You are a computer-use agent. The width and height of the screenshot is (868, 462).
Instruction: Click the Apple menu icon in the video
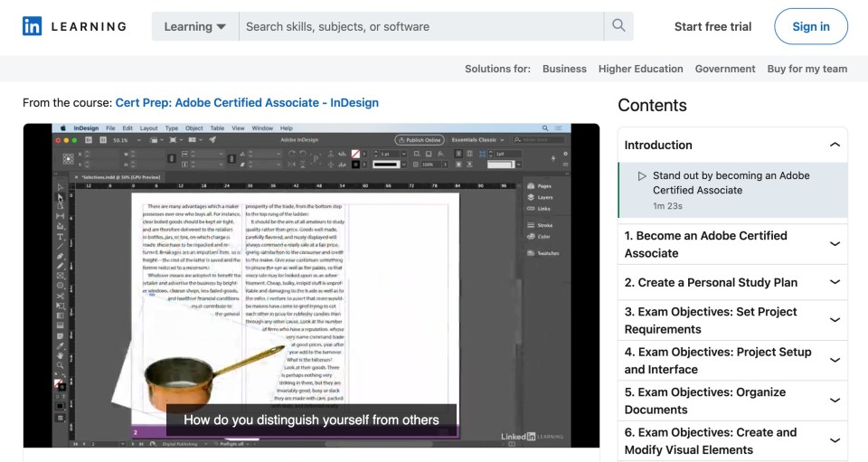pyautogui.click(x=63, y=127)
